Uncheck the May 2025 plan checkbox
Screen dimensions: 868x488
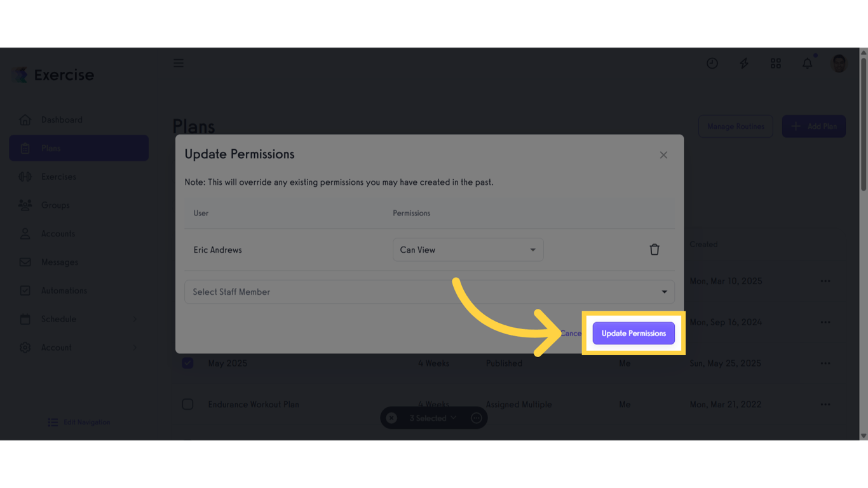coord(187,363)
